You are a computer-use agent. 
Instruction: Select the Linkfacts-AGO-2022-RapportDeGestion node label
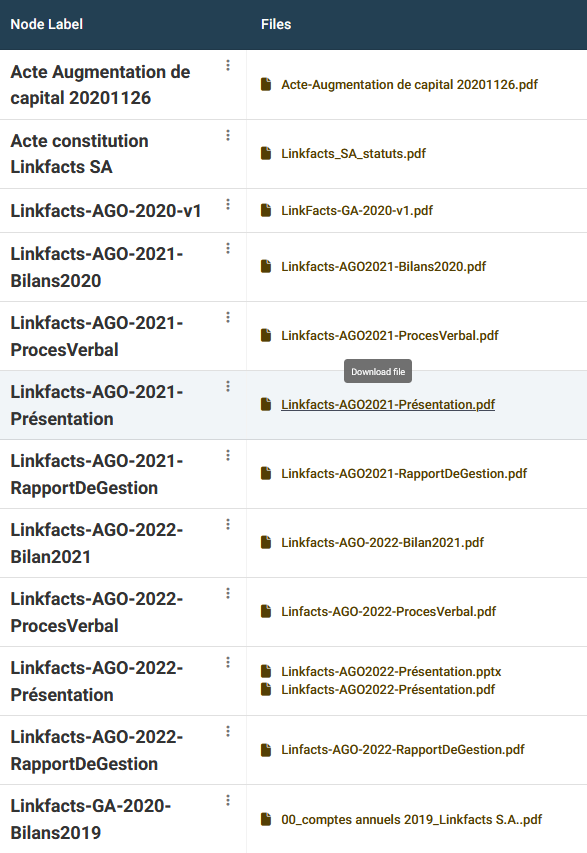97,750
